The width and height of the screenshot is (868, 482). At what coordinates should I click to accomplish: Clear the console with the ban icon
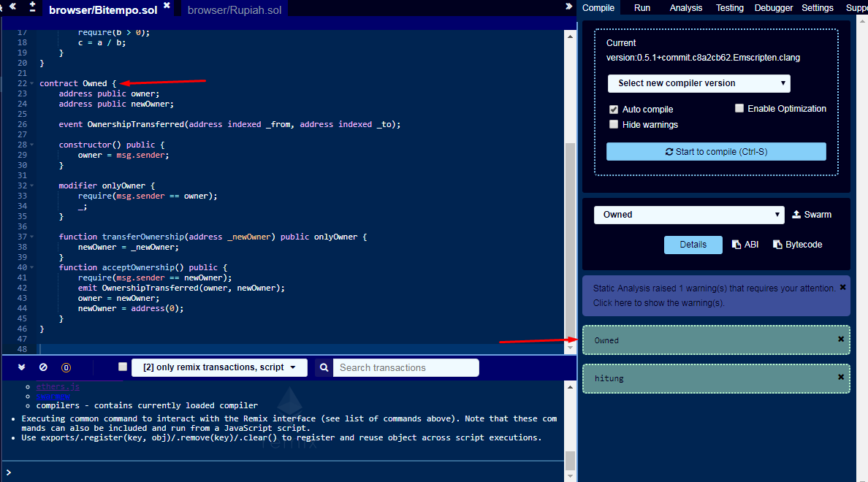point(43,367)
